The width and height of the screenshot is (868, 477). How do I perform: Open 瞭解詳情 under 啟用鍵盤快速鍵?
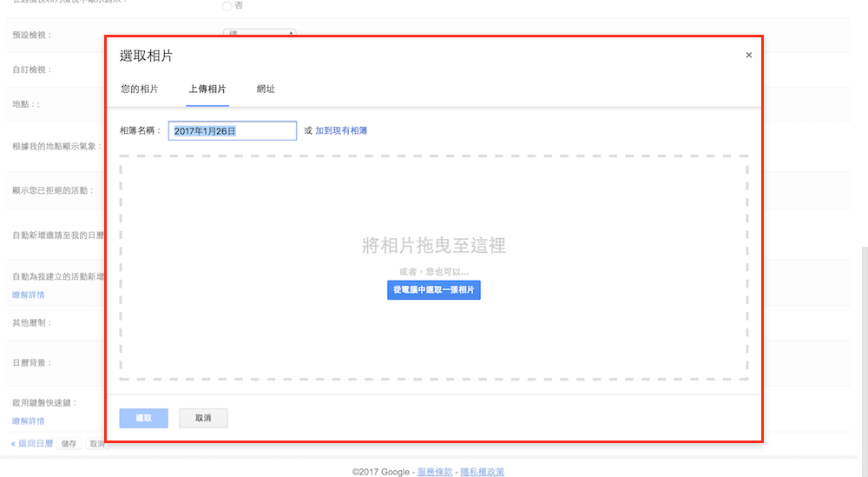click(28, 421)
